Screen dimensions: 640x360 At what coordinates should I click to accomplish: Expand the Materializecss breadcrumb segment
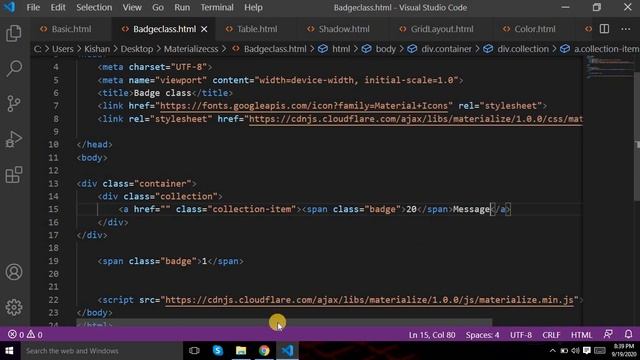click(191, 49)
